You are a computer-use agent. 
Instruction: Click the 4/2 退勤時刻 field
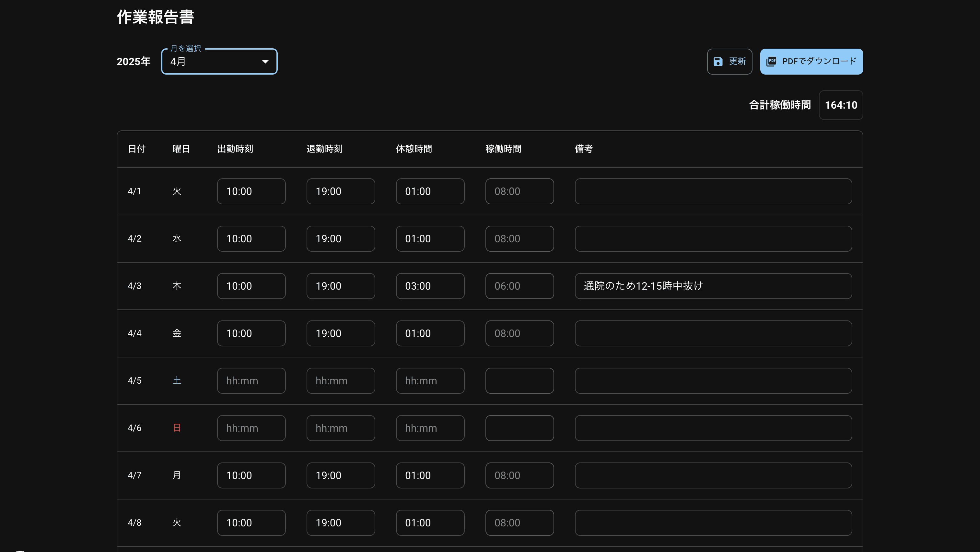pos(341,239)
